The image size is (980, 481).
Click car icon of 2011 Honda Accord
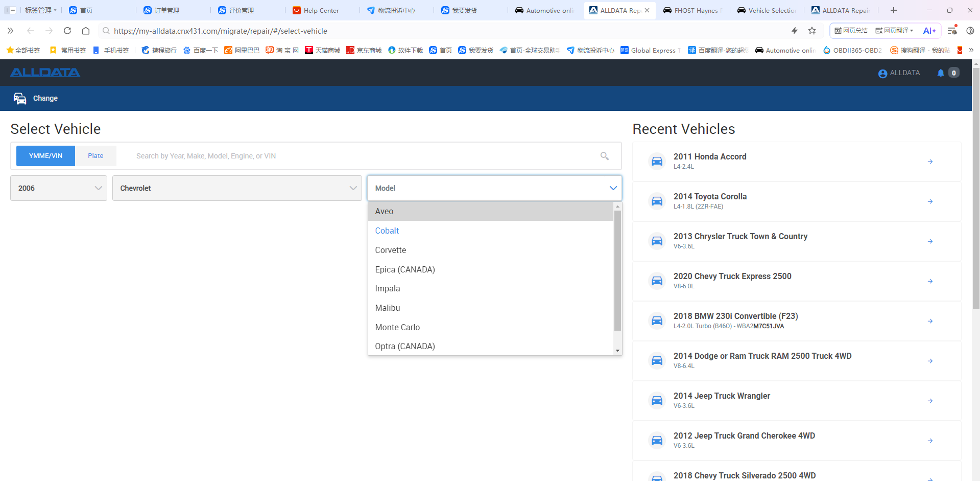click(657, 161)
